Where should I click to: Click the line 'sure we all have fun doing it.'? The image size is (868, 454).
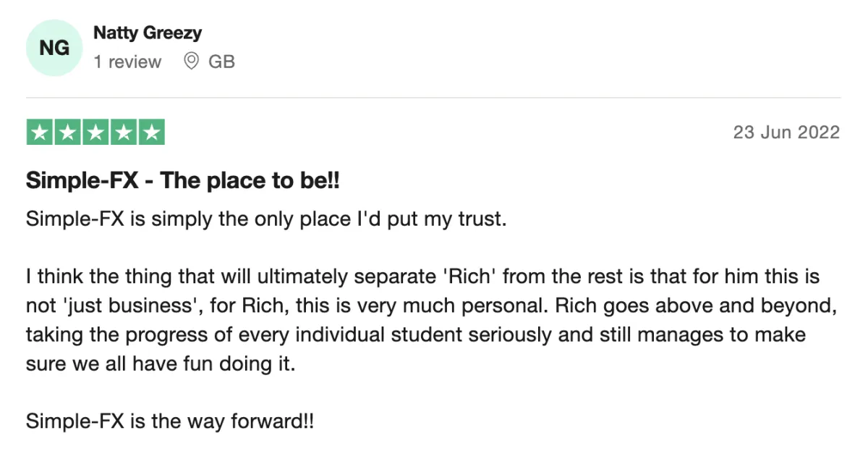(x=161, y=364)
